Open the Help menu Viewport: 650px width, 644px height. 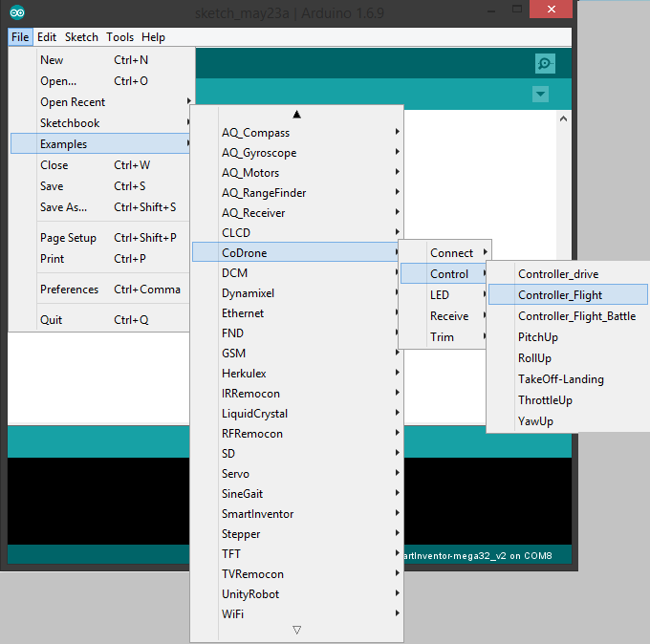153,37
